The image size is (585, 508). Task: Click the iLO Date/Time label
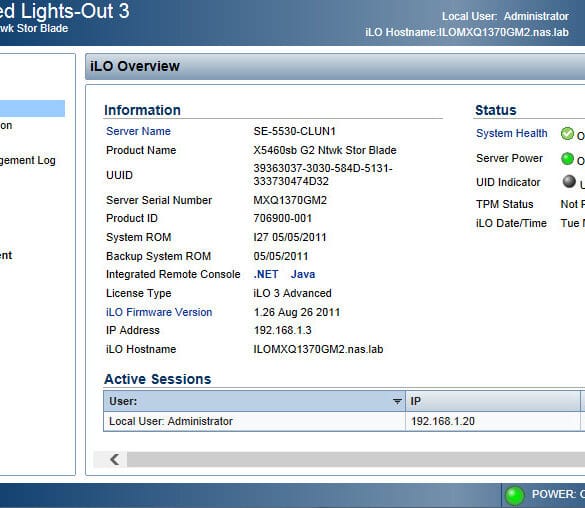511,223
